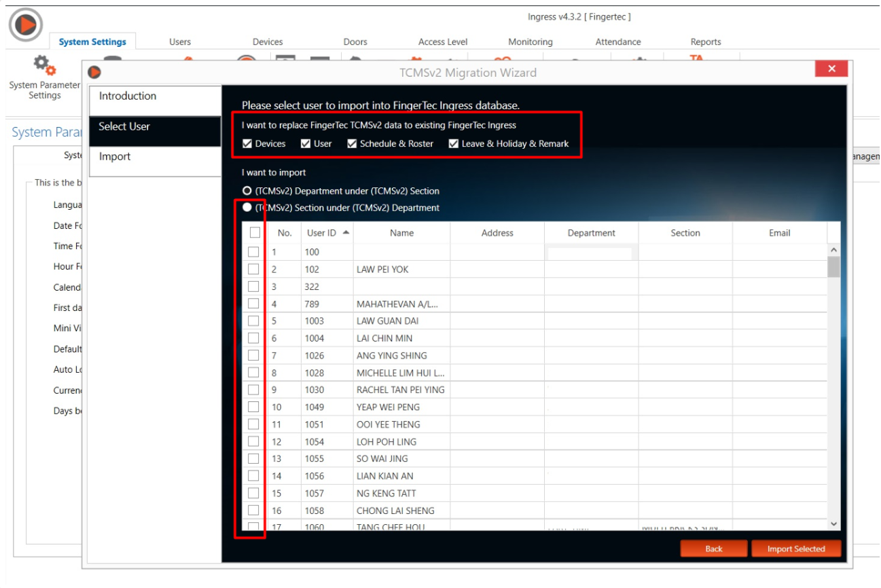The width and height of the screenshot is (881, 588).
Task: Switch to the Users tab
Action: pos(180,41)
